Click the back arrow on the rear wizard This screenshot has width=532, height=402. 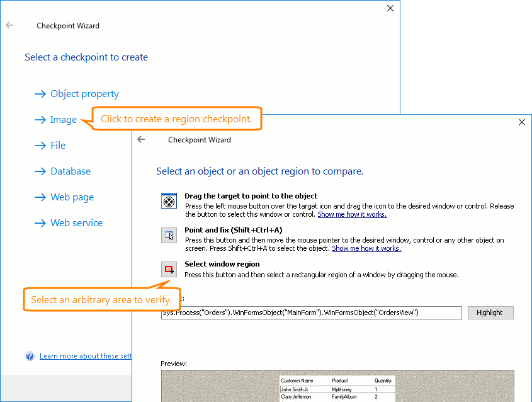(x=10, y=25)
